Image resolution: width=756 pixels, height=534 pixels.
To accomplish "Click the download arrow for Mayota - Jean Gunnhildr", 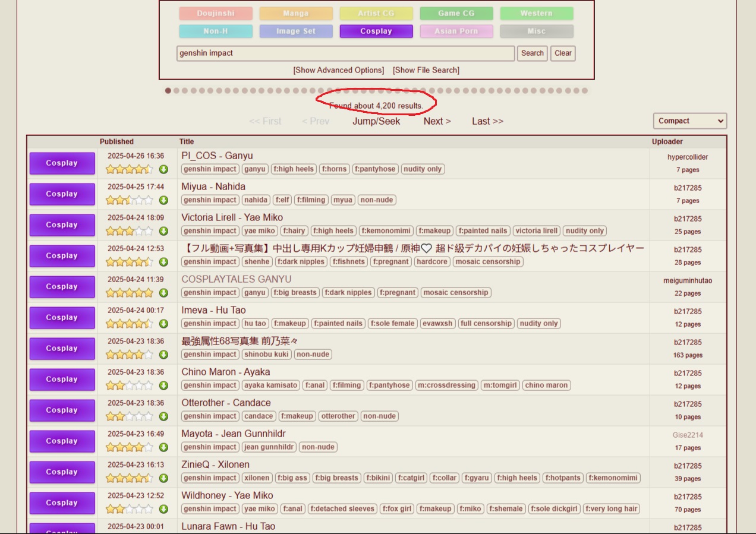I will (x=163, y=447).
